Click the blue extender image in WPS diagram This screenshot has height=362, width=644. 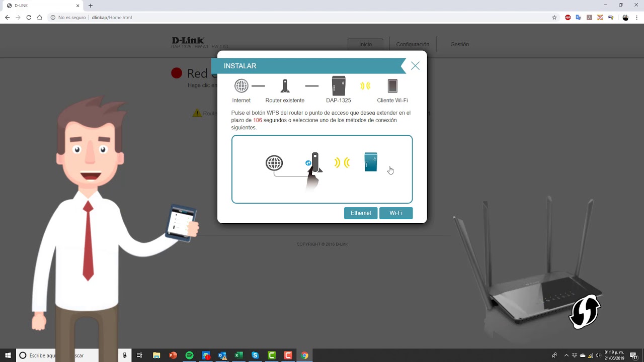pos(371,162)
